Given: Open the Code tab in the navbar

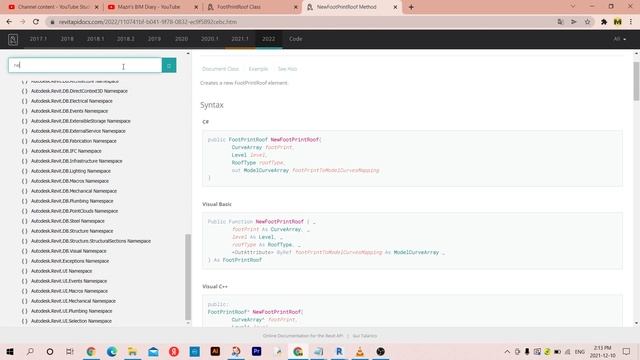Looking at the screenshot, I should [296, 39].
